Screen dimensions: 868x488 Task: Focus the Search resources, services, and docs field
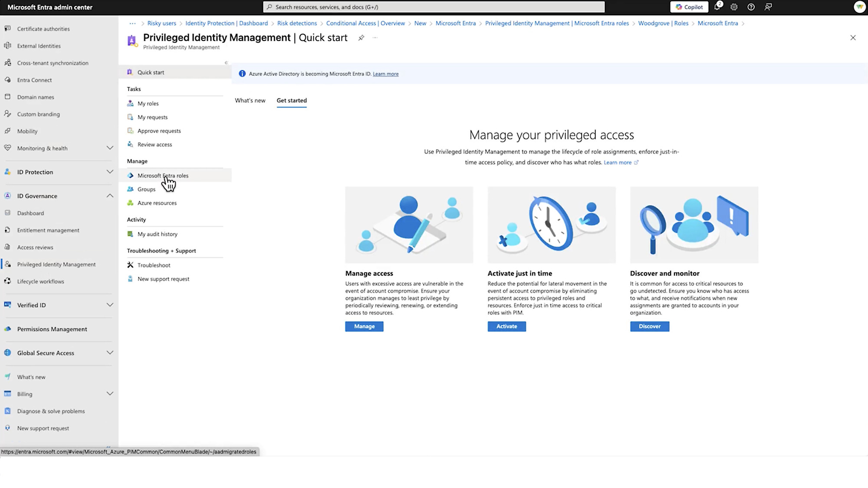tap(434, 7)
